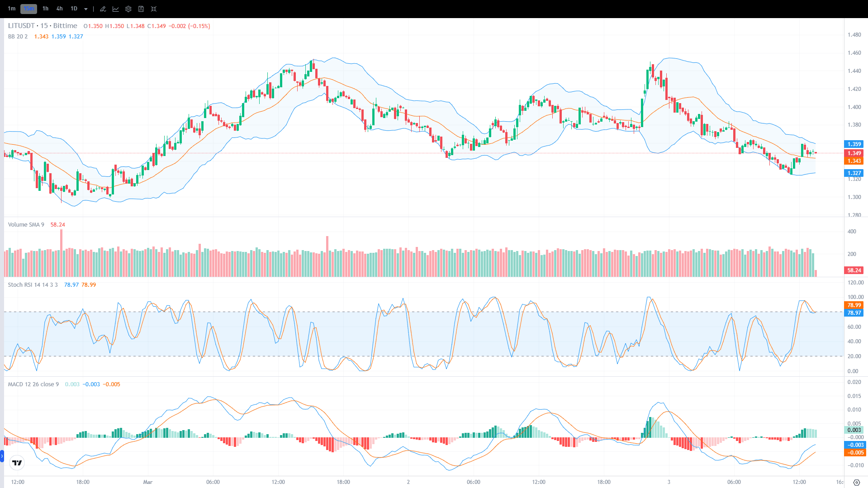Switch to the 4h timeframe
The width and height of the screenshot is (868, 488).
coord(59,9)
